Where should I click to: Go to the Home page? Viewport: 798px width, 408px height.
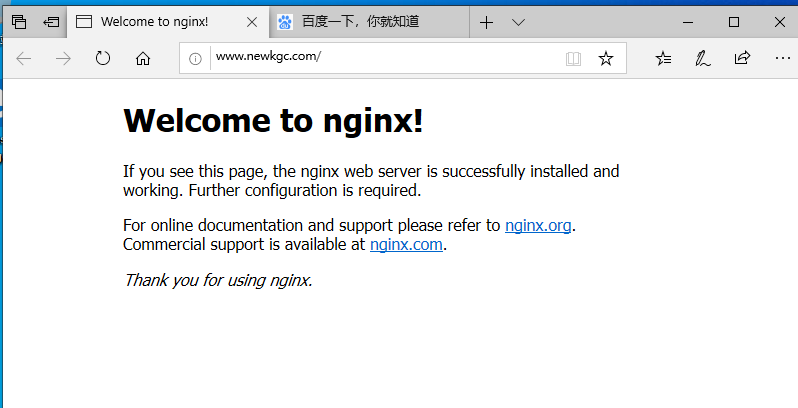(x=143, y=59)
